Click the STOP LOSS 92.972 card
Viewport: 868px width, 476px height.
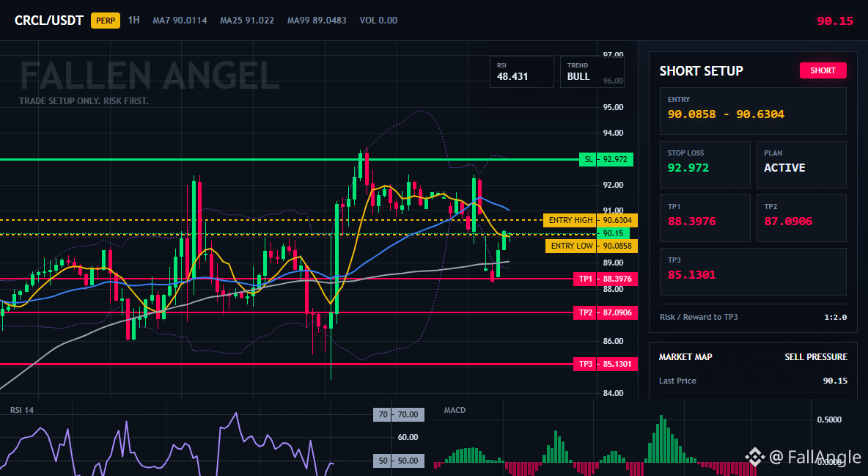tap(705, 164)
